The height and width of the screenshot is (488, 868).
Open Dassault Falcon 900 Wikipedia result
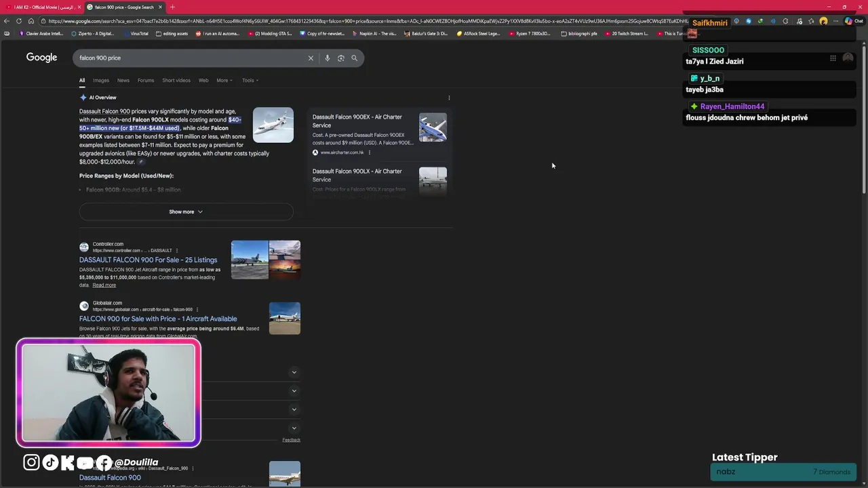tap(110, 478)
